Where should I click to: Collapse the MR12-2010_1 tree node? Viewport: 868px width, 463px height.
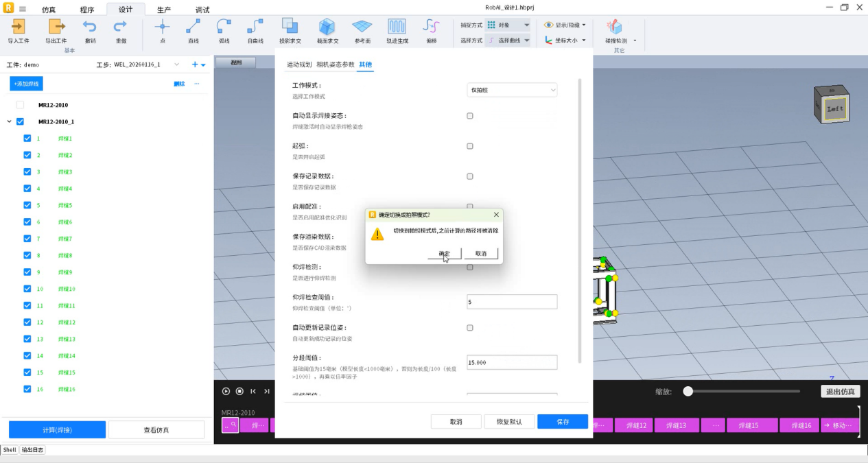pyautogui.click(x=9, y=121)
